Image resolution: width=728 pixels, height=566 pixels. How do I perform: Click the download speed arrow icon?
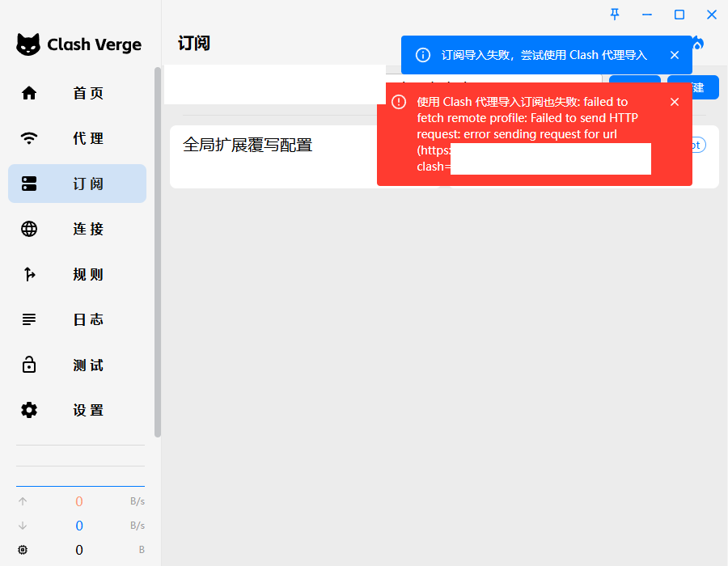tap(23, 526)
